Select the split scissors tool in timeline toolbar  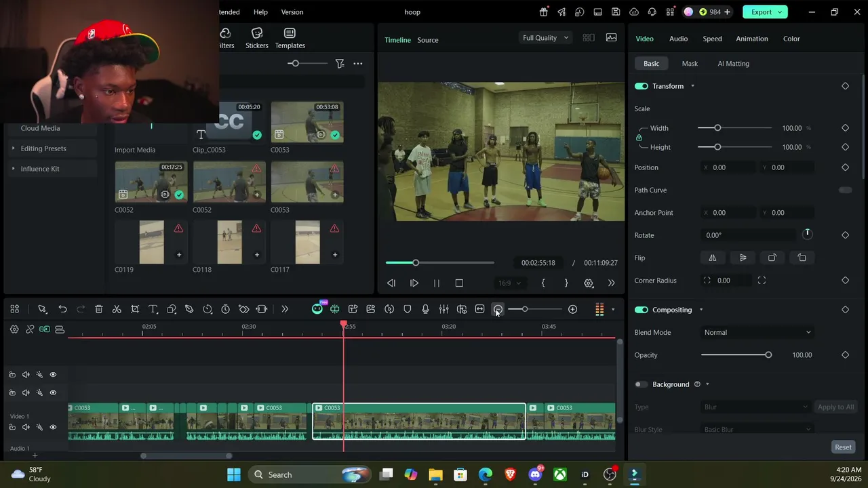click(x=117, y=309)
